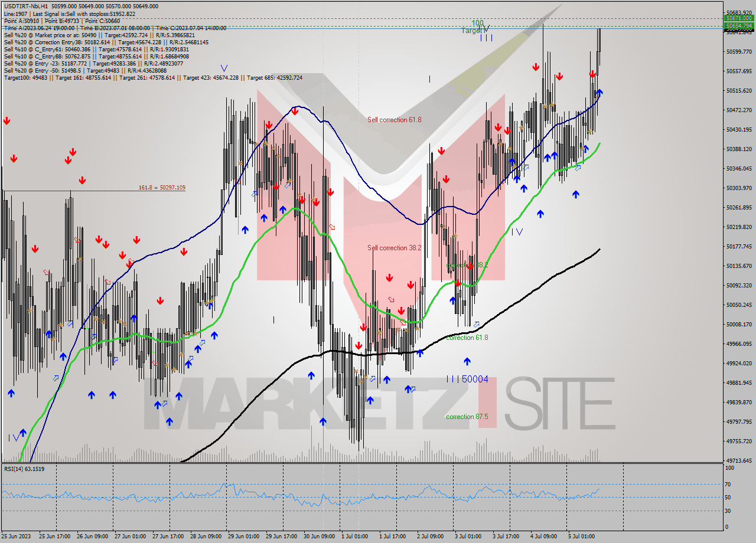Screen dimensions: 756x543
Task: Select price axis value 50515.620
Action: pyautogui.click(x=739, y=91)
